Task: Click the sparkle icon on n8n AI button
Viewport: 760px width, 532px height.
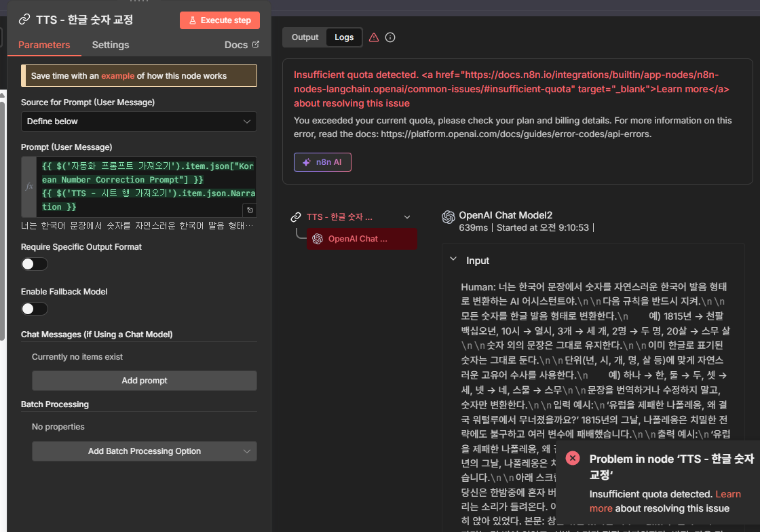Action: click(x=306, y=162)
